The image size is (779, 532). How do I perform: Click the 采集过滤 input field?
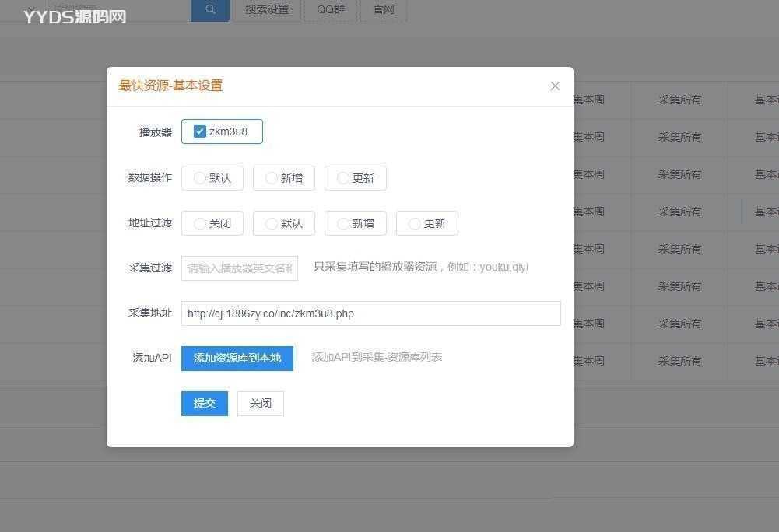239,268
